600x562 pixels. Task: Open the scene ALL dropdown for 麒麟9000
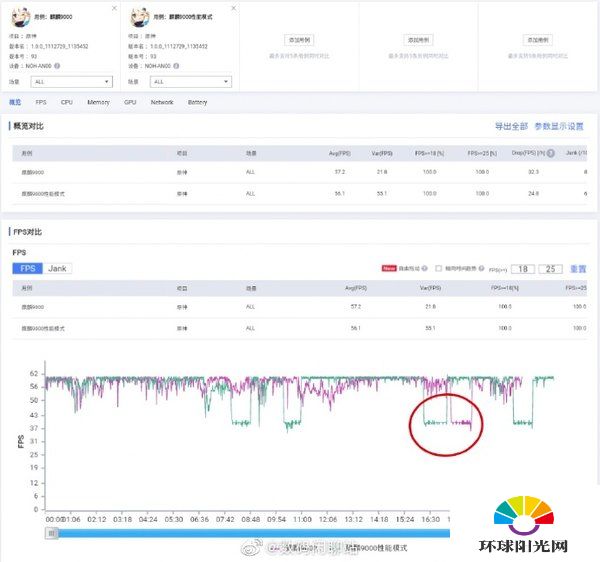point(72,82)
